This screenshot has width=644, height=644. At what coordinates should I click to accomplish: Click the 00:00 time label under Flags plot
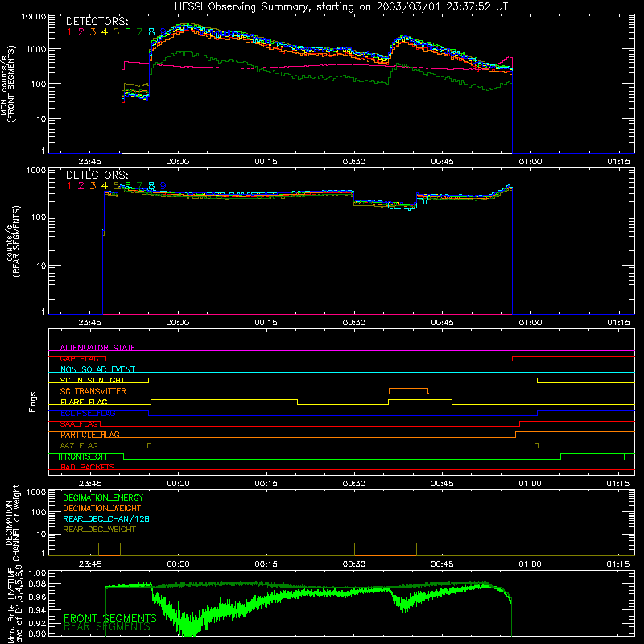(x=178, y=484)
